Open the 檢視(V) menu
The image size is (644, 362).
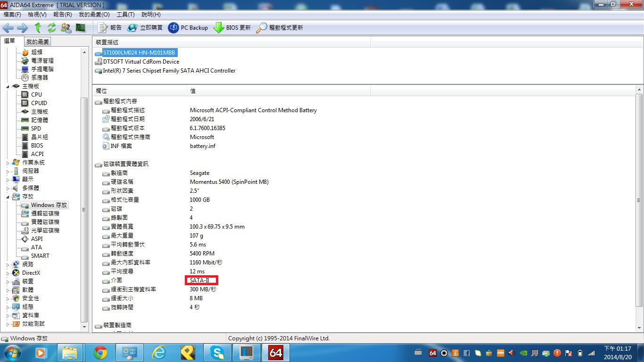pyautogui.click(x=37, y=15)
